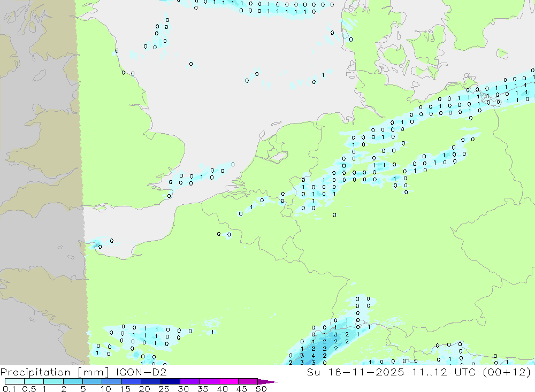
Task: Click the above-50 mm legend arrow tip
Action: 267,381
